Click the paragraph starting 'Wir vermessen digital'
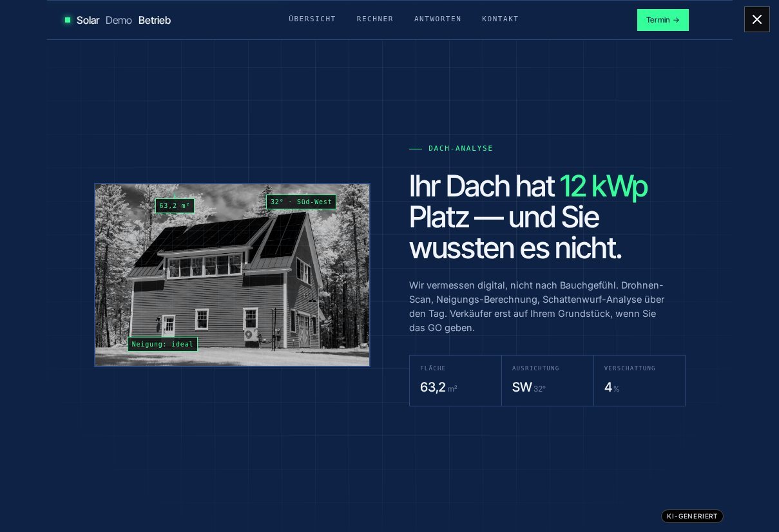779x532 pixels. point(537,307)
